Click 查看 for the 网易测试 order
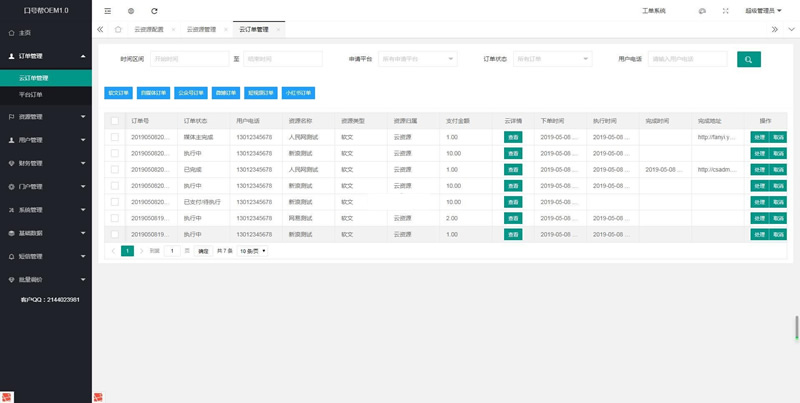 point(513,218)
